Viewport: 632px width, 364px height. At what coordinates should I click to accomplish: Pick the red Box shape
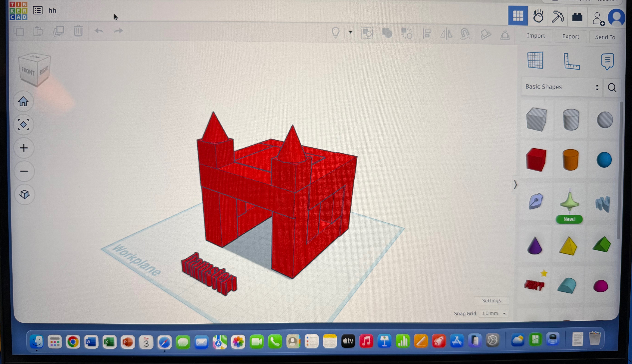tap(536, 160)
